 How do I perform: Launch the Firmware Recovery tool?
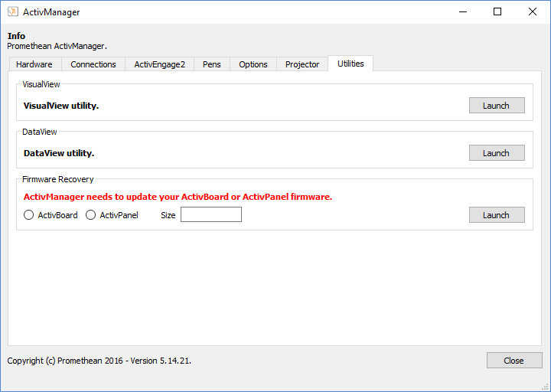tap(496, 215)
